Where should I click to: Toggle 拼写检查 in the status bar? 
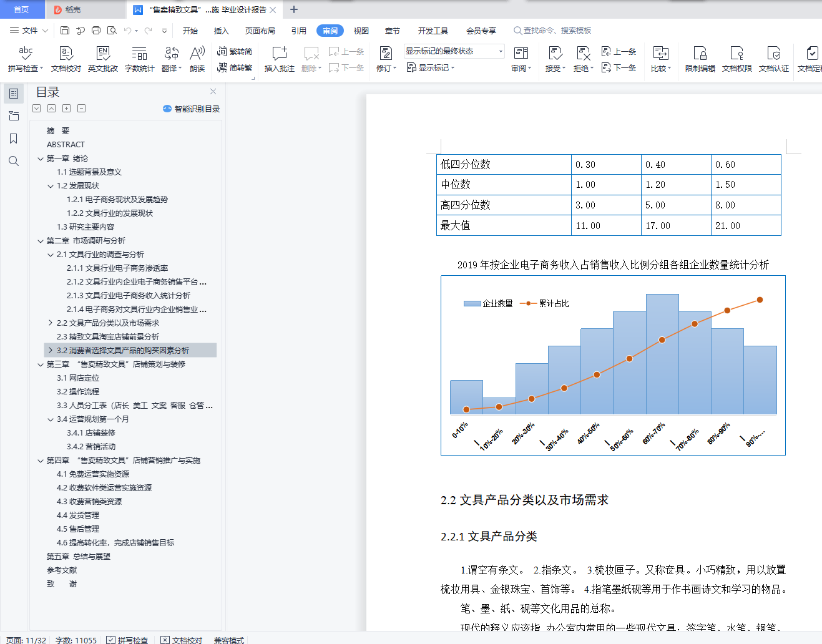(x=127, y=640)
